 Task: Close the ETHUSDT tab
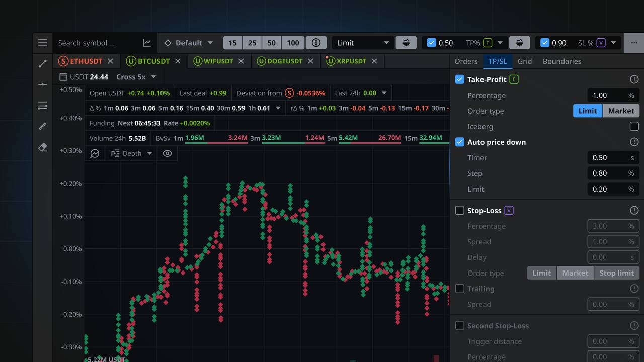[110, 61]
